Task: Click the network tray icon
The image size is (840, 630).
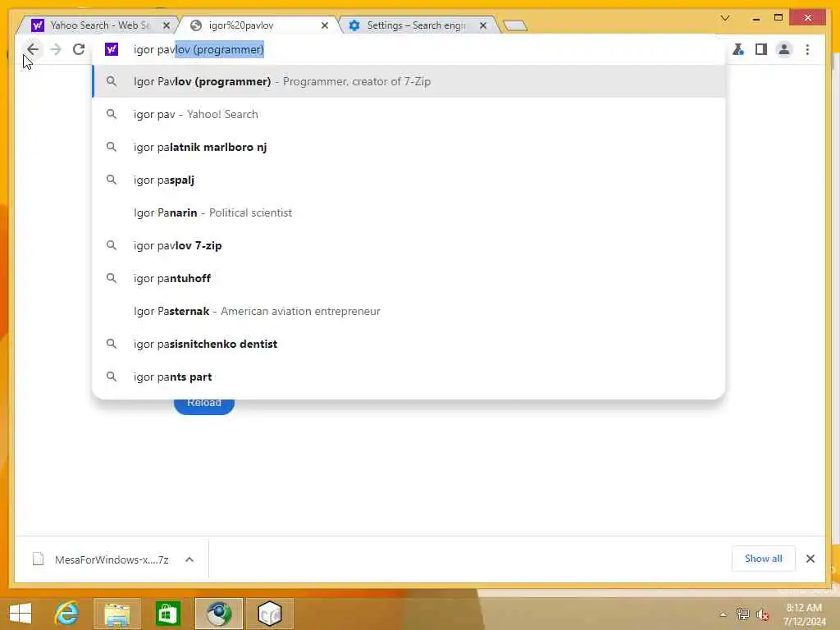Action: click(x=742, y=614)
